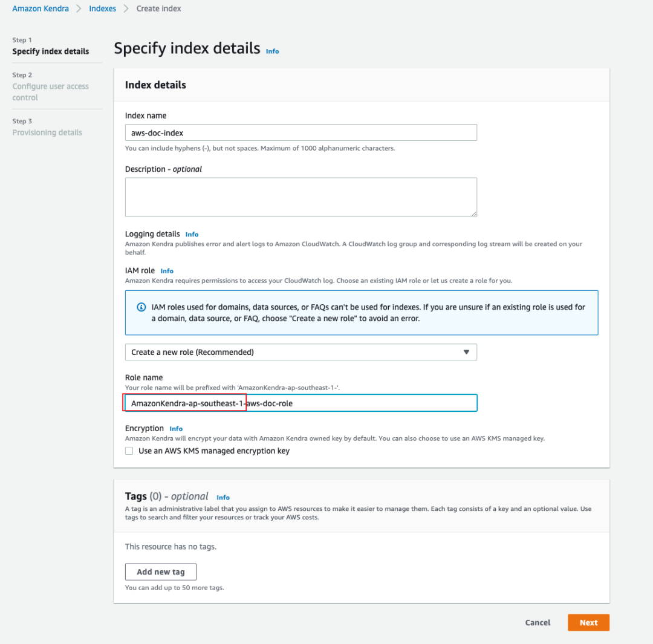Open Info link next to Tags heading
653x644 pixels.
223,498
